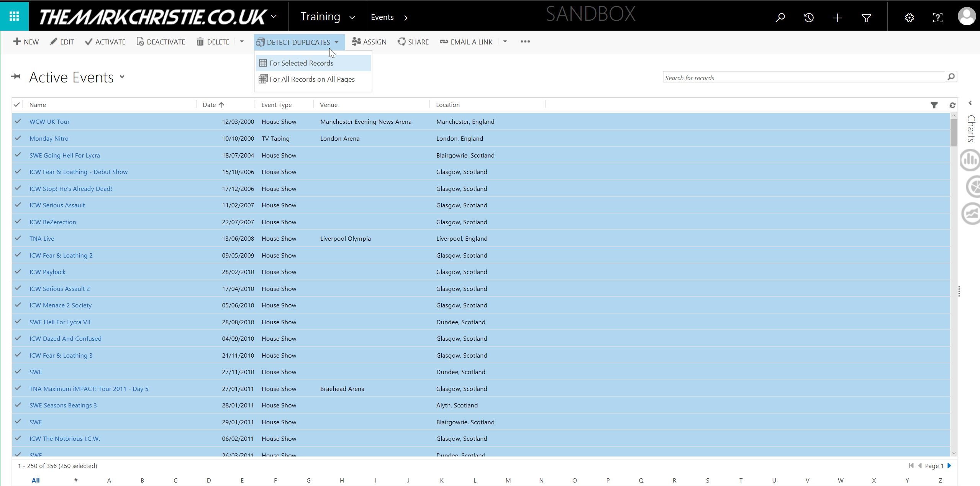
Task: Expand the Events breadcrumb chevron
Action: [x=406, y=18]
